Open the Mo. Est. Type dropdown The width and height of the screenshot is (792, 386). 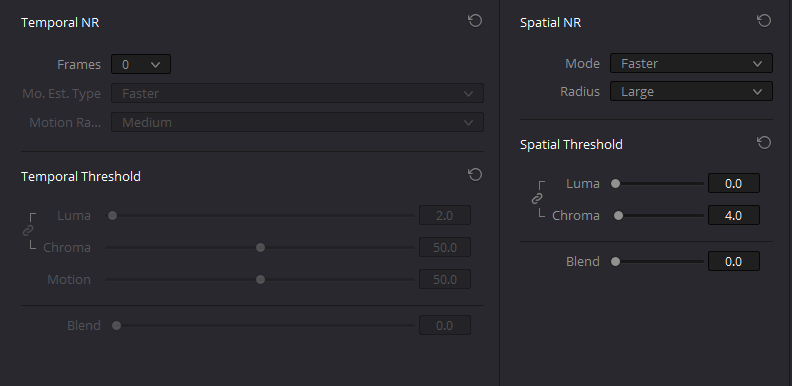point(297,93)
